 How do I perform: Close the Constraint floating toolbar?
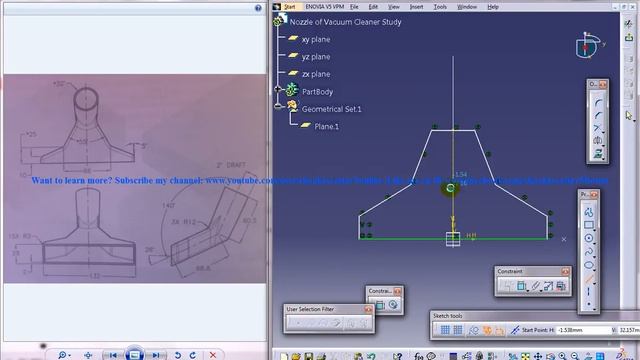point(565,271)
